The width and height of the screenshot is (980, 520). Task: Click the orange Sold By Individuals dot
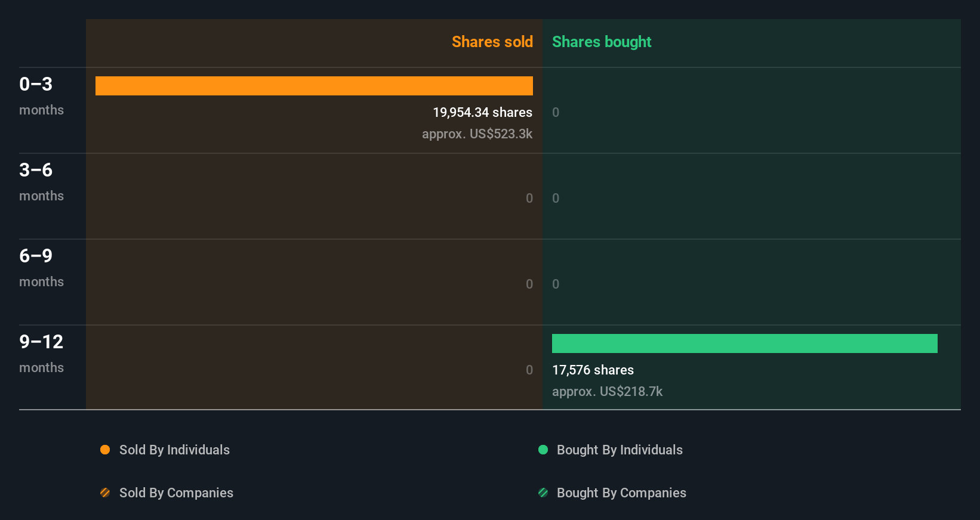(105, 450)
